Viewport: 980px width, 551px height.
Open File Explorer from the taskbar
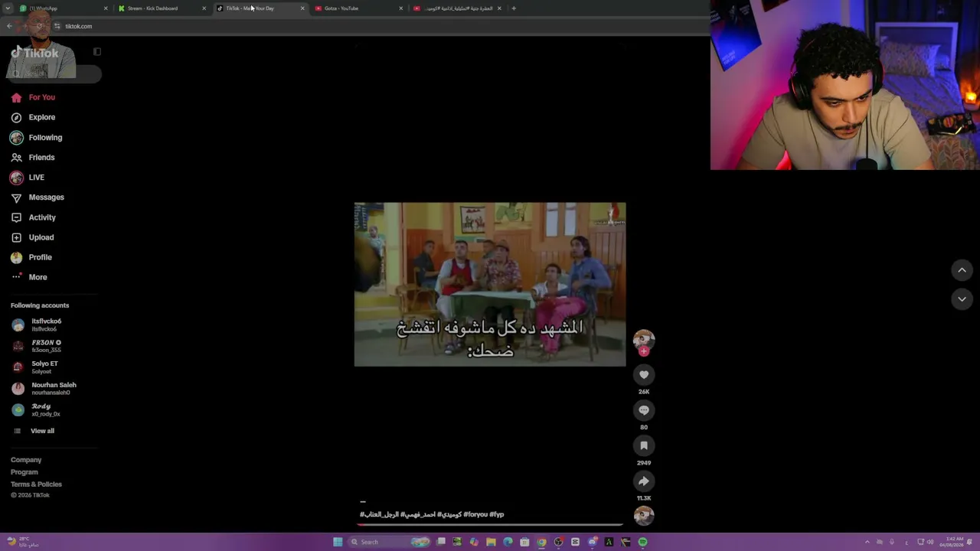(491, 542)
